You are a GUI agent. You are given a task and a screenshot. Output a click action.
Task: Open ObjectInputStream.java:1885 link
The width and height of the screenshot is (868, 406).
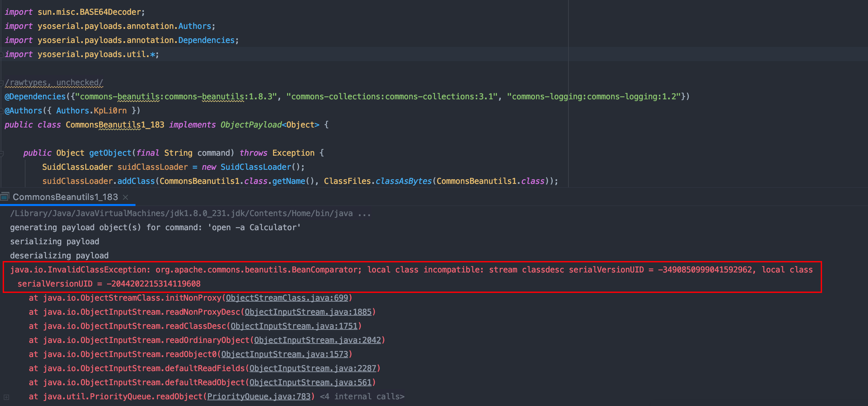point(308,312)
